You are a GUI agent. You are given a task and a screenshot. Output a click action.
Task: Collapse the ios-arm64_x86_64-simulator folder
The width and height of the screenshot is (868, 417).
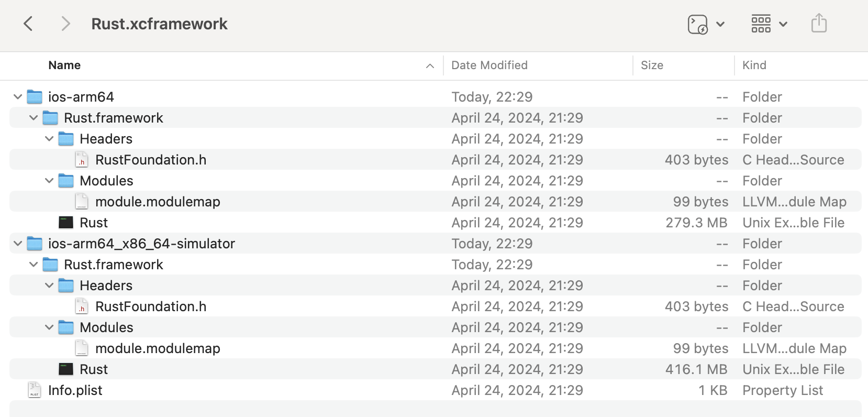click(18, 244)
